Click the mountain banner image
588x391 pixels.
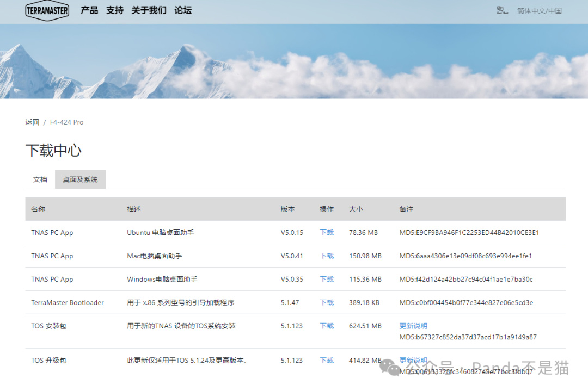294,61
